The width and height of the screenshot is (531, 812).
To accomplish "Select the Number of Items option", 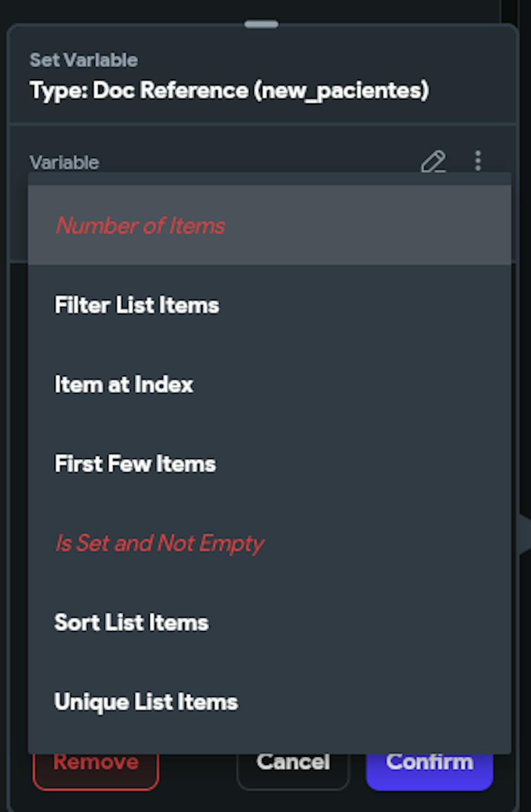I will coord(140,226).
